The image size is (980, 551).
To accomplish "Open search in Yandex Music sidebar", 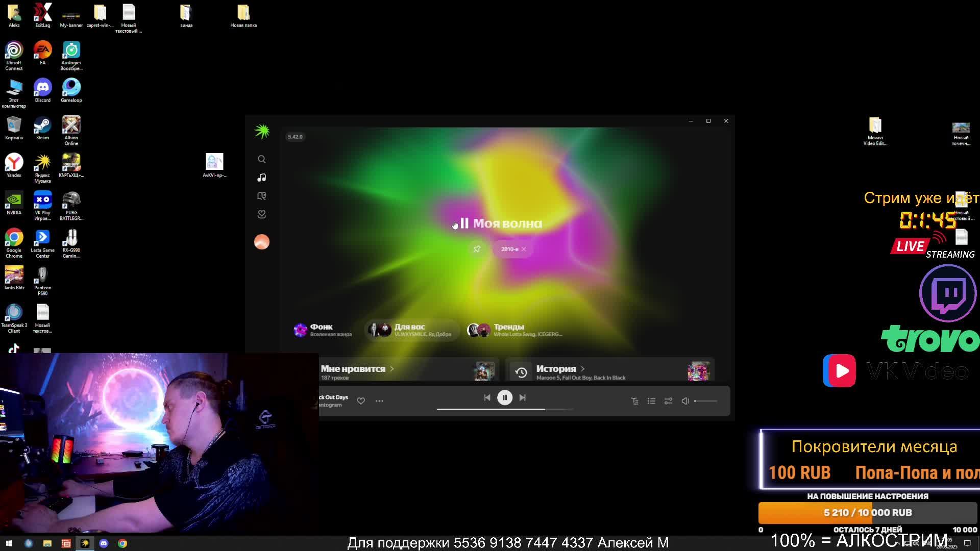I will coord(261,159).
